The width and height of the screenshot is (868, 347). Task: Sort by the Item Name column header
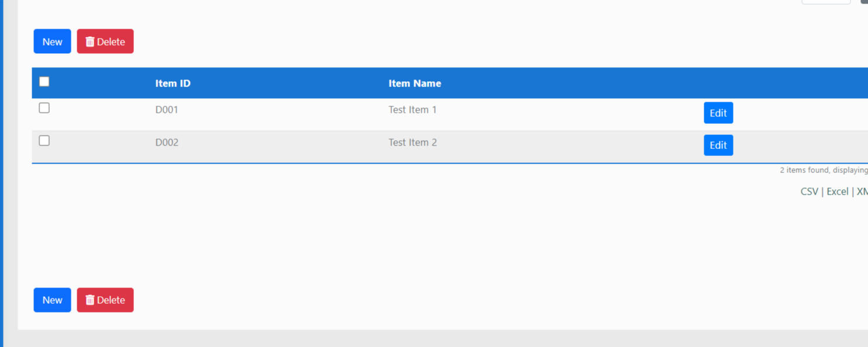pos(414,84)
